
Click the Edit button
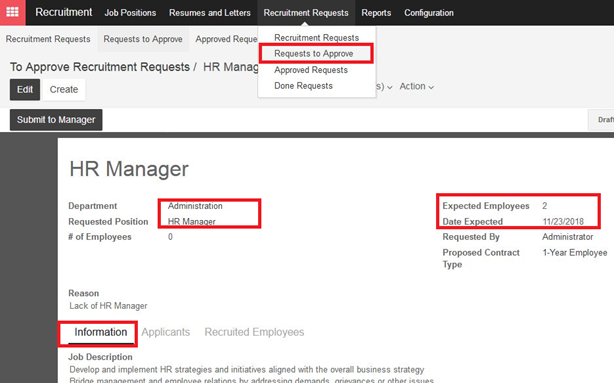pos(25,89)
